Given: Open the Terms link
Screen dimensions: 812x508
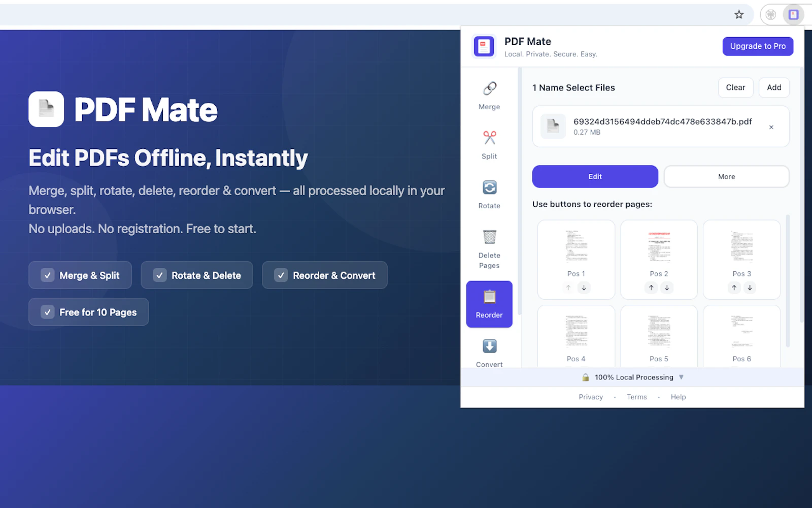Looking at the screenshot, I should (x=637, y=397).
